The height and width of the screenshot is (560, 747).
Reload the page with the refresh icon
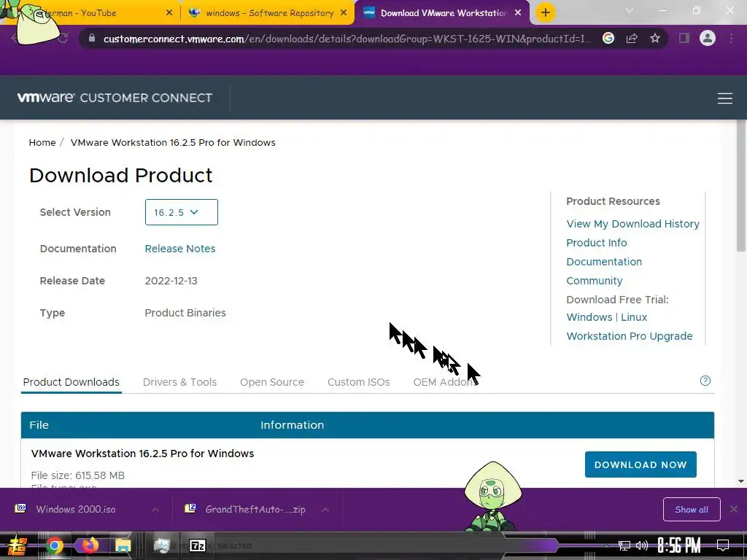click(63, 38)
